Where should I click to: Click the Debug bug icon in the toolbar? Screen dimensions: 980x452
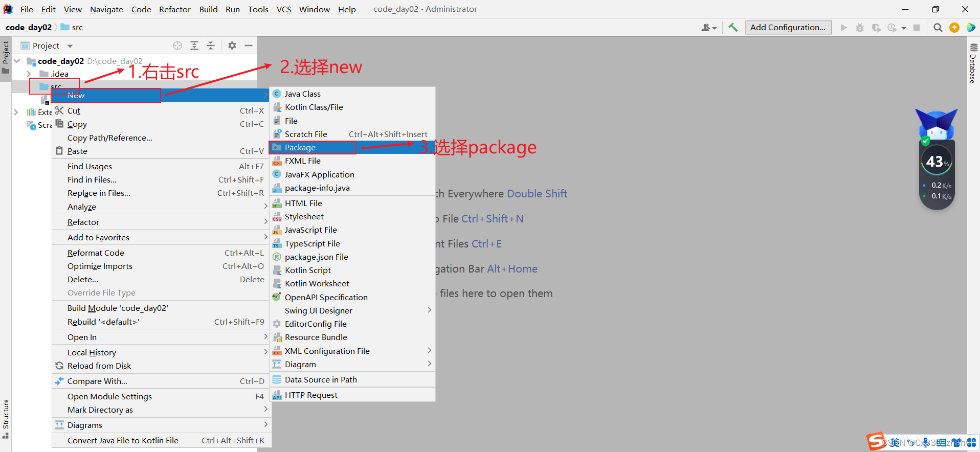(860, 28)
